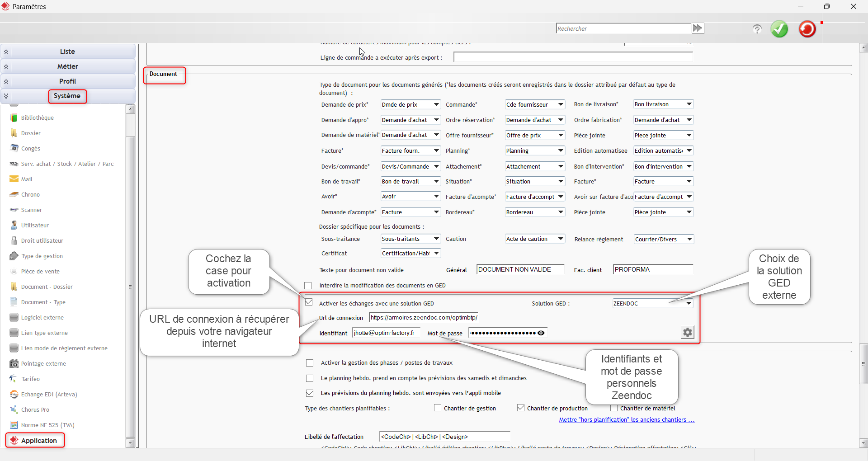Expand Relance règlement Courrier/Divers dropdown
Screen dimensions: 868x461
click(664, 239)
